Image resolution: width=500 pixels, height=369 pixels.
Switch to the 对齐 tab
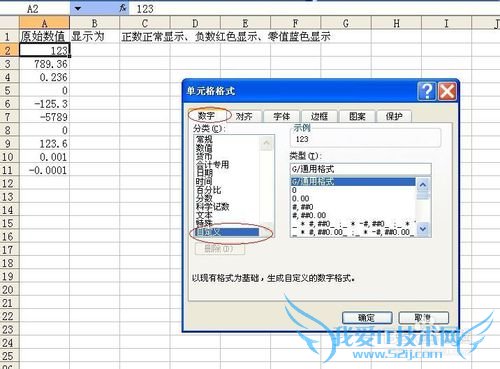tap(244, 116)
